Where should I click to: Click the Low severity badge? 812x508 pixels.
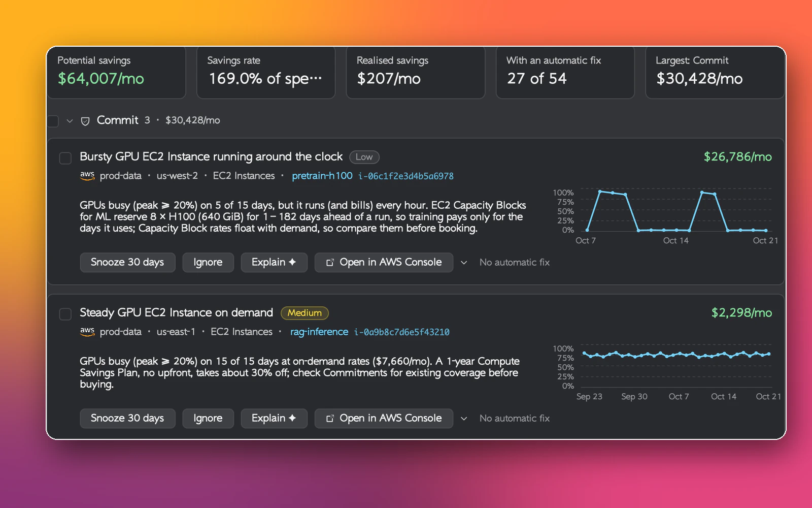click(x=364, y=157)
